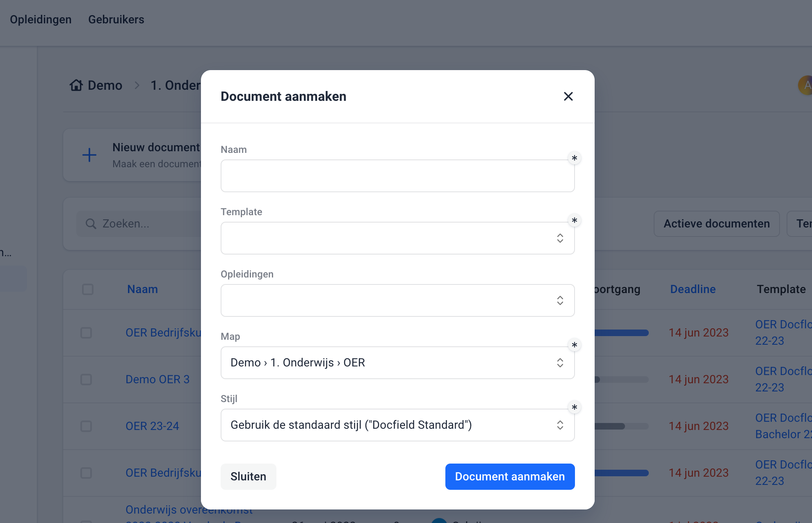Screen dimensions: 812x523
Task: Click the home icon in breadcrumb
Action: [x=76, y=85]
